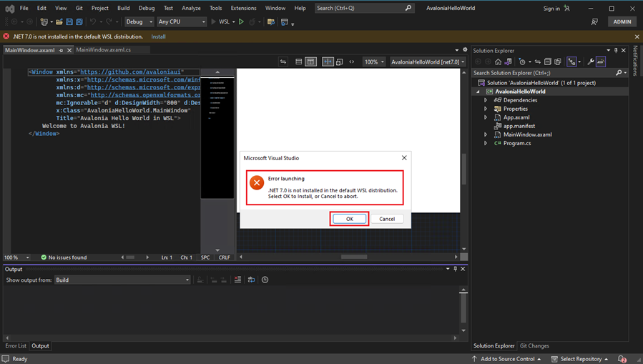Open the AvaloniaHelloWorld [net7.0] target dropdown
Viewport: 643px width, 364px height.
[428, 62]
